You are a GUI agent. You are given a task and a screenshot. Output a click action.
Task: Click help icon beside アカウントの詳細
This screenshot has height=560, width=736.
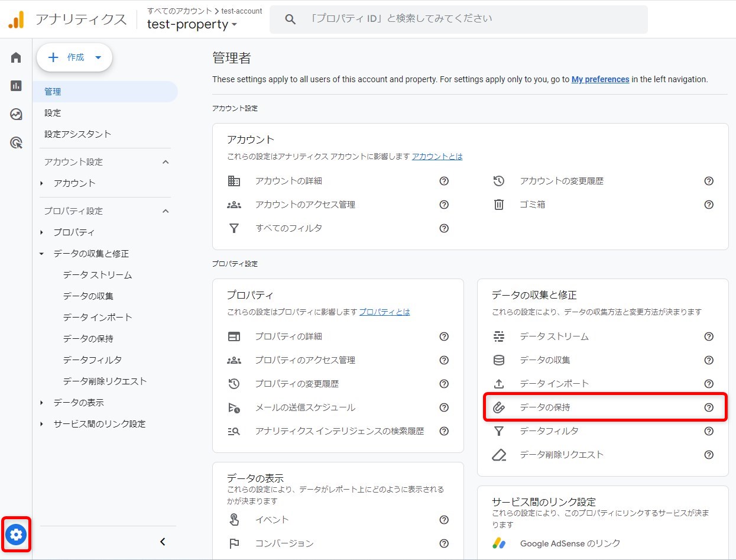point(444,181)
